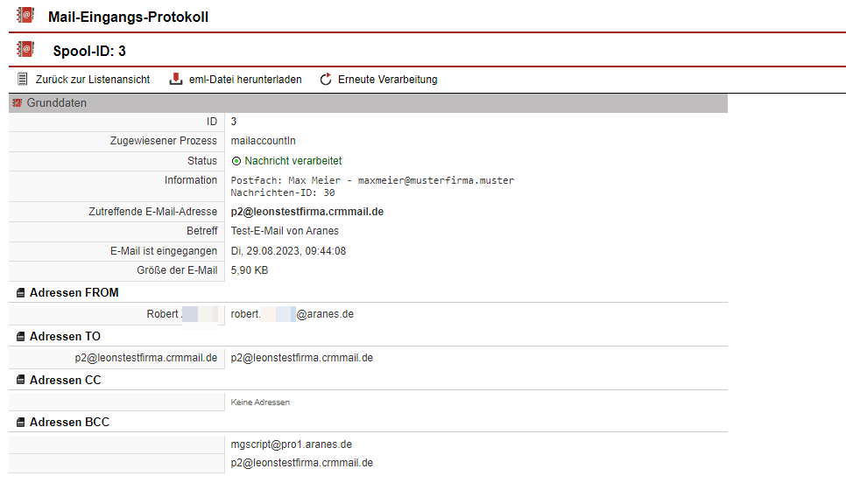
Task: Click sender email ending in @aranes.de
Action: click(x=292, y=314)
